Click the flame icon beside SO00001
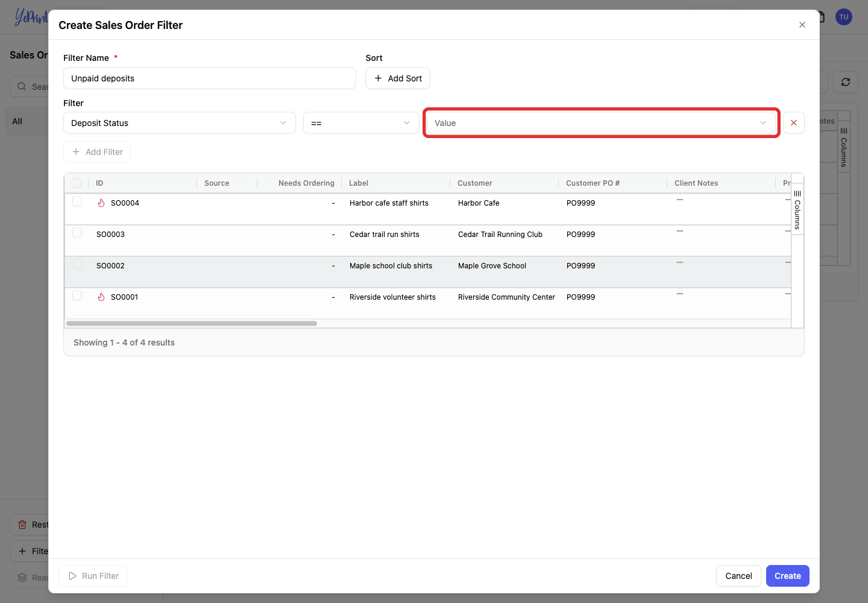The image size is (868, 603). (101, 297)
